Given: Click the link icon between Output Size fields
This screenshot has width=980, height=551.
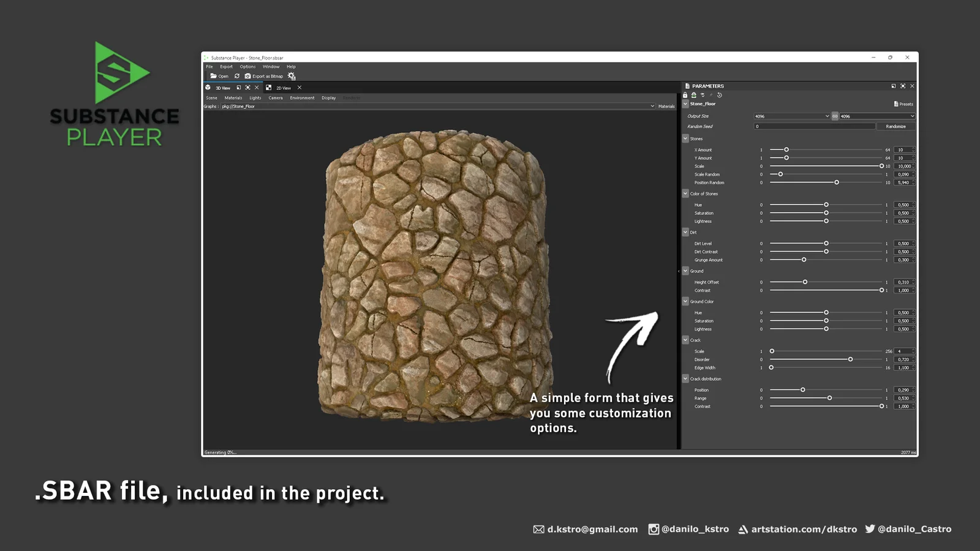Looking at the screenshot, I should point(835,116).
